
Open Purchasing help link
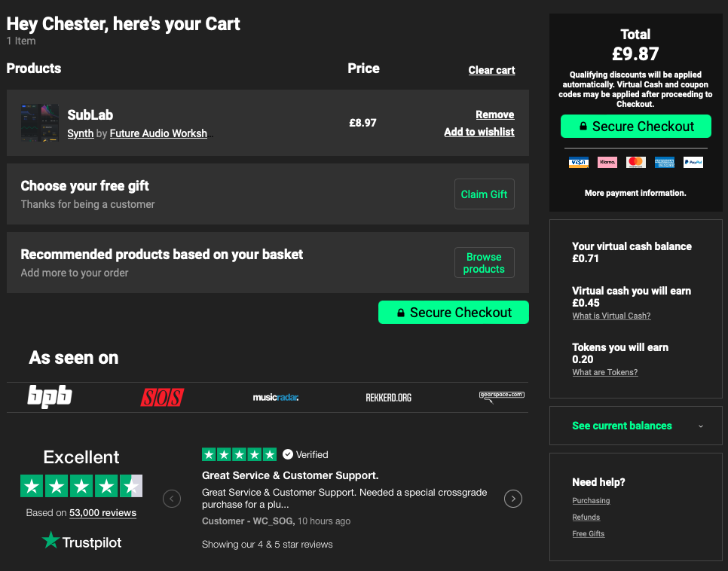click(591, 500)
